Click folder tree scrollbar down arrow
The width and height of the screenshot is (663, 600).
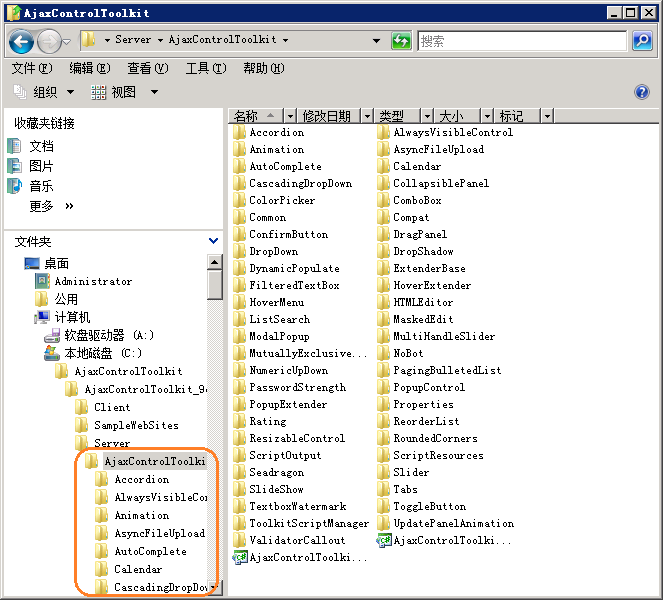tap(214, 587)
